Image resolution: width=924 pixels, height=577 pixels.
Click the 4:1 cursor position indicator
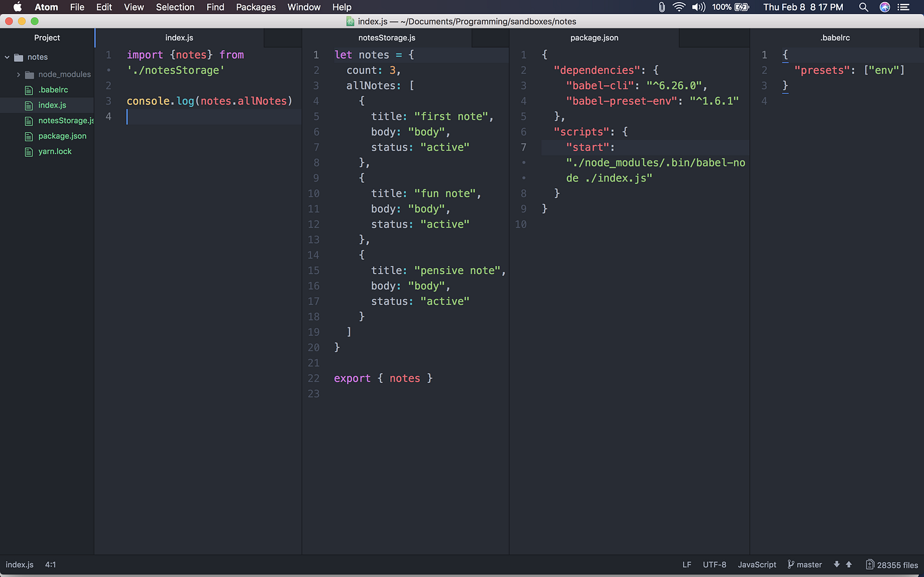51,564
